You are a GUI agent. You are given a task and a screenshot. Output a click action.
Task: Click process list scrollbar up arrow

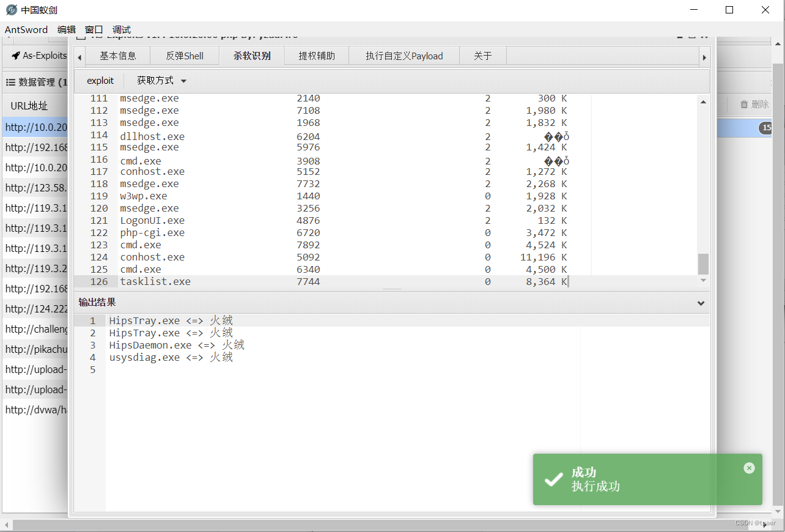(704, 102)
